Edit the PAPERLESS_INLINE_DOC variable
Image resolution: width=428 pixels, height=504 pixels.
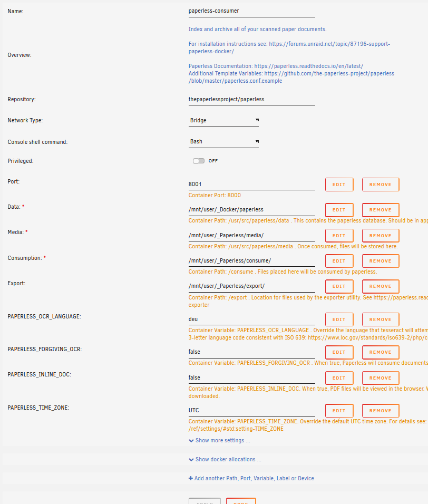pos(339,378)
